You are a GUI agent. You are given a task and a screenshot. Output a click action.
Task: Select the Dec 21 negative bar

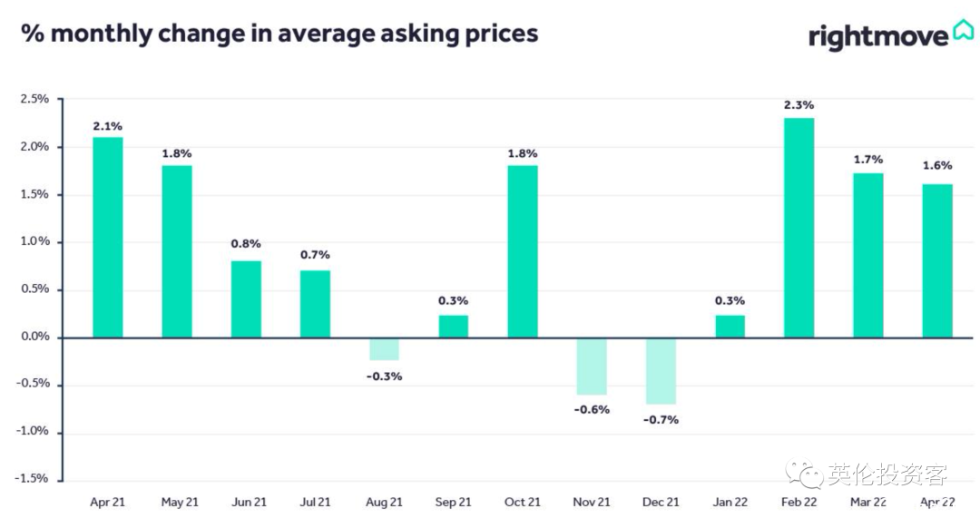[661, 371]
